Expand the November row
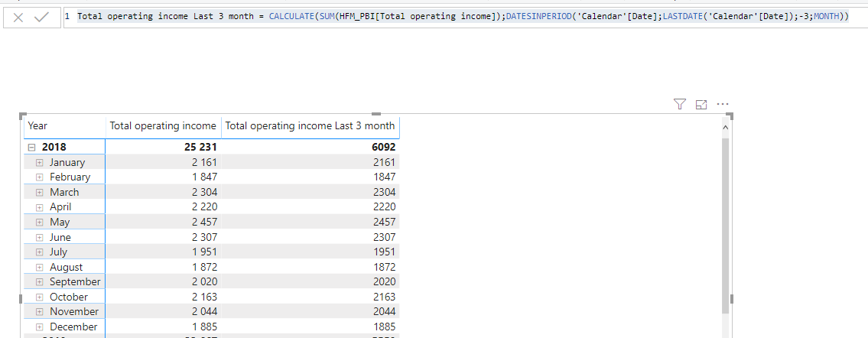Image resolution: width=868 pixels, height=338 pixels. (x=39, y=312)
